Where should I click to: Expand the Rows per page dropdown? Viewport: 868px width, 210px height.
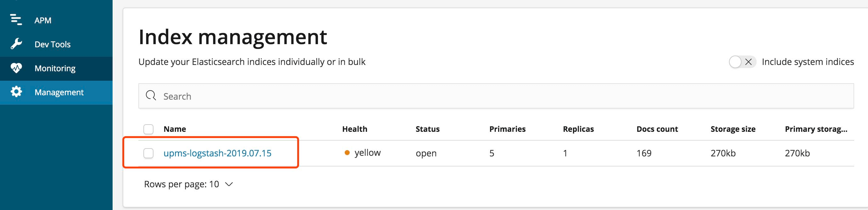[x=188, y=184]
